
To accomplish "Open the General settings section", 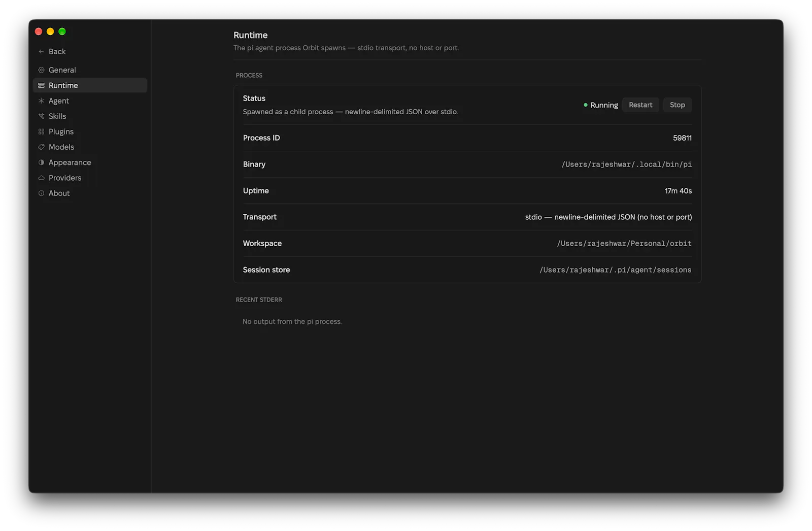I will pos(90,70).
